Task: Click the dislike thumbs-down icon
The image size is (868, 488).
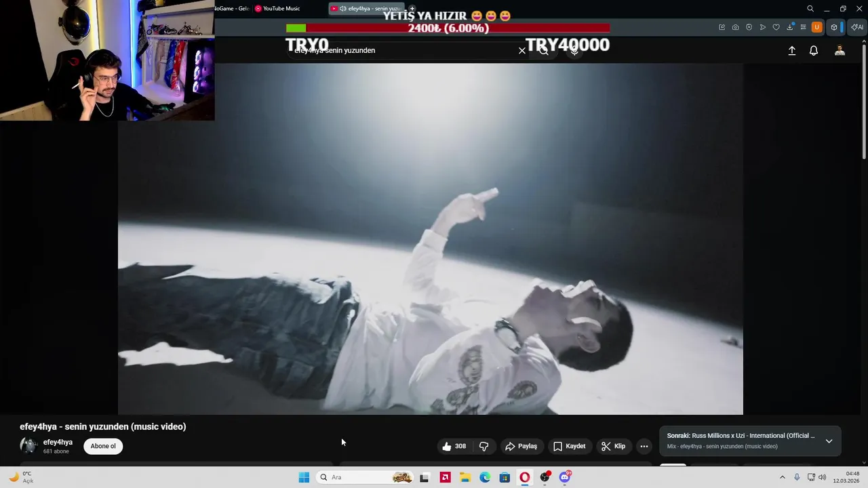Action: [484, 446]
